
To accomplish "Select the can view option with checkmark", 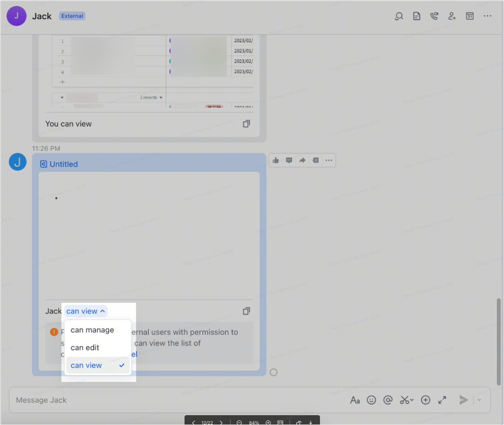I will [86, 365].
